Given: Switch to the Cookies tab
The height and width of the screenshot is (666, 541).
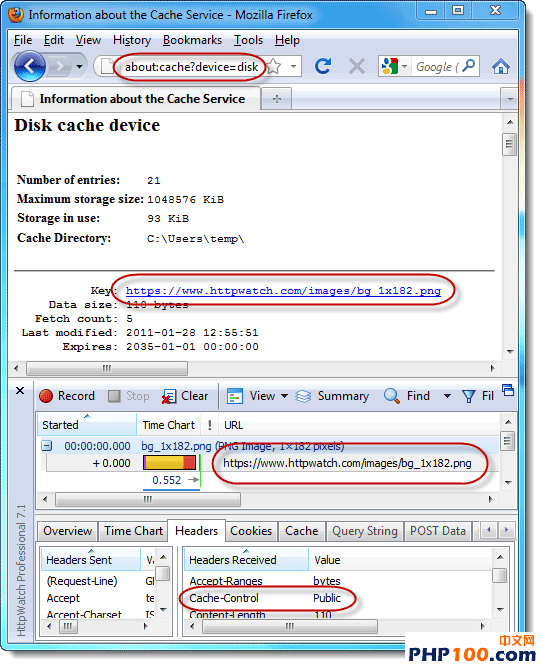Looking at the screenshot, I should click(x=251, y=531).
